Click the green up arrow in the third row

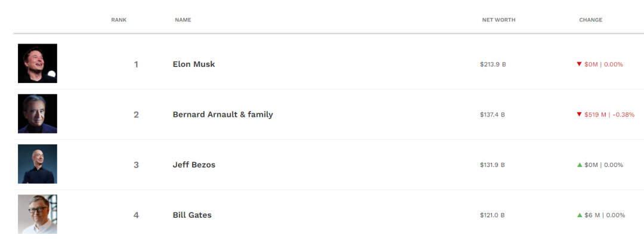point(580,165)
